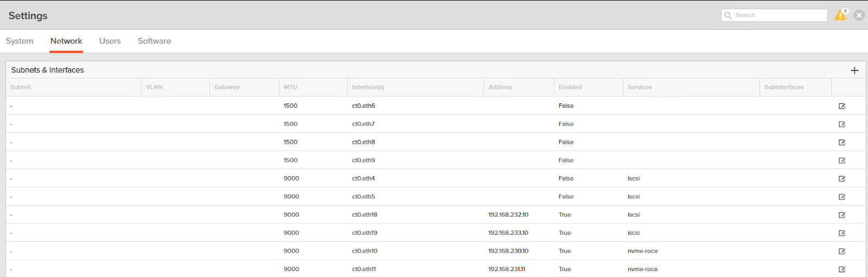Edit the ct0.eth18 interface row
The height and width of the screenshot is (277, 868).
point(842,215)
